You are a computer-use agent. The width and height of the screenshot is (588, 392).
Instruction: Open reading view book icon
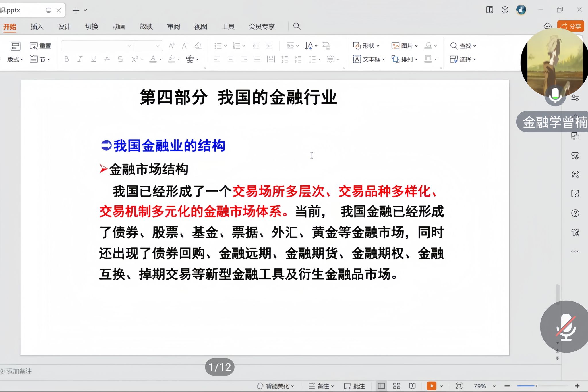412,386
